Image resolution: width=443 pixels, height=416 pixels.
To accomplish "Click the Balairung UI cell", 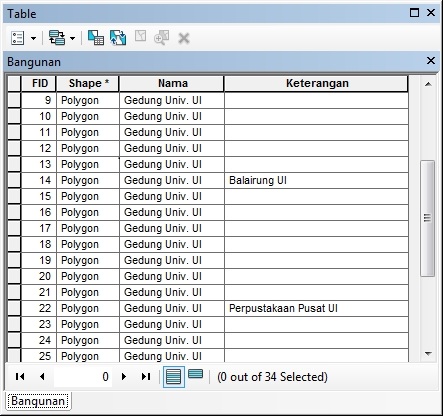I will click(316, 180).
